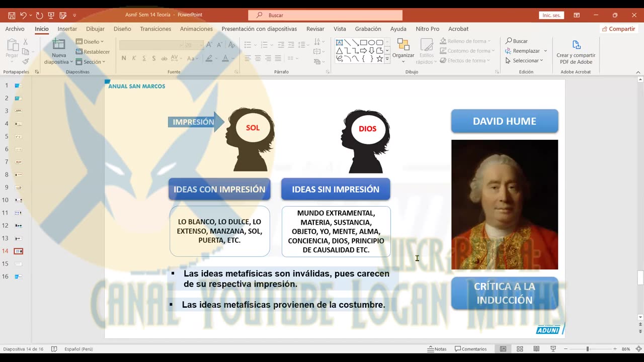Open the Nitro Pro tab
This screenshot has width=644, height=362.
[427, 29]
